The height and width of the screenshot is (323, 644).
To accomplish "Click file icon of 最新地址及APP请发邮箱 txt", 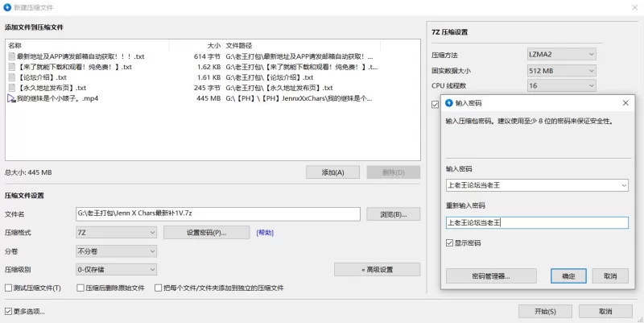I will point(11,56).
